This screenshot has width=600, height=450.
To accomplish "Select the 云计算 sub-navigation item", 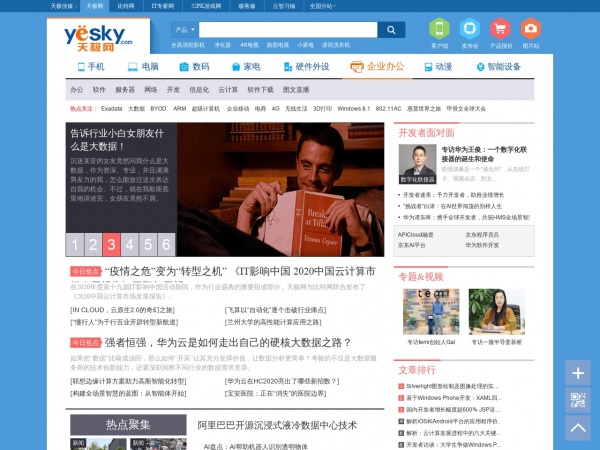I will click(x=228, y=90).
